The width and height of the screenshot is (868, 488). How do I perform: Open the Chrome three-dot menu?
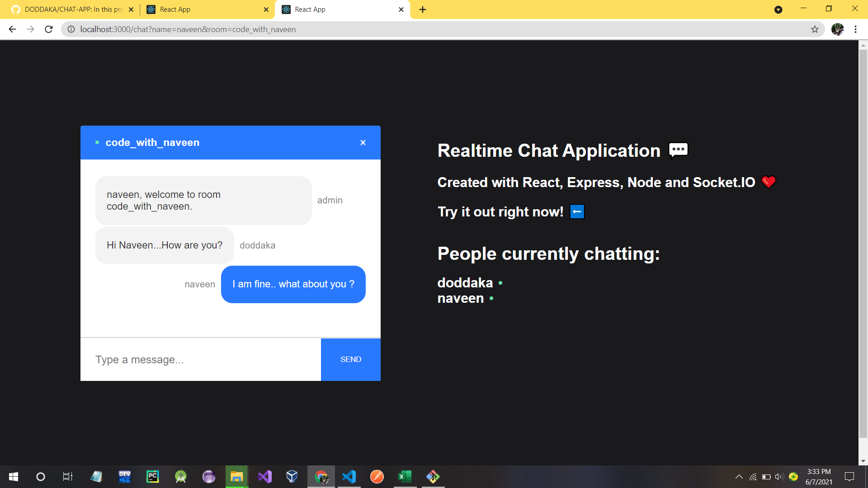(x=855, y=29)
